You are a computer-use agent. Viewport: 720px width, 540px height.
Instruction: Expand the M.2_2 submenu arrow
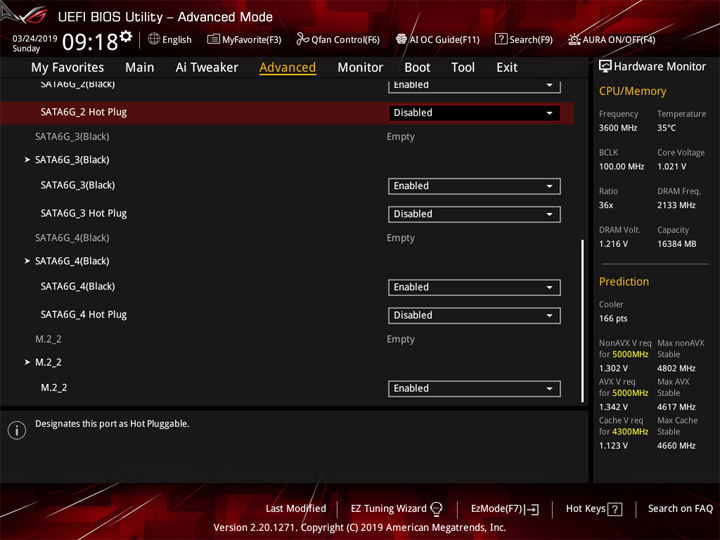pyautogui.click(x=27, y=362)
